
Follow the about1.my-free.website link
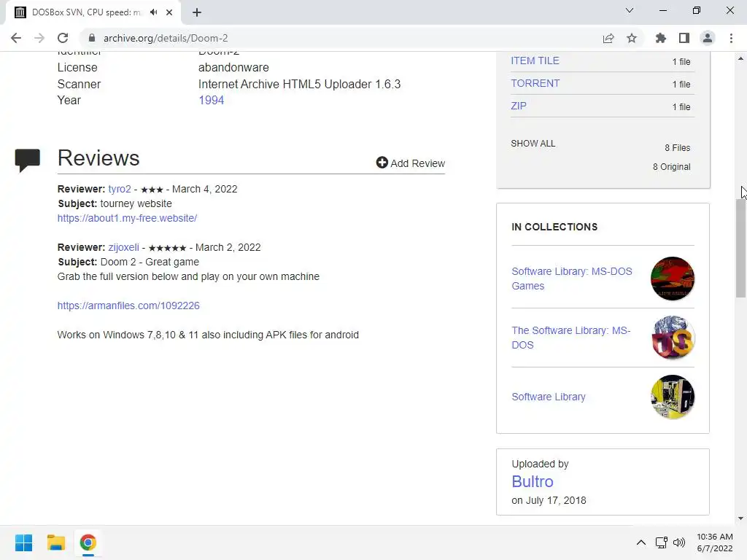[x=127, y=218]
